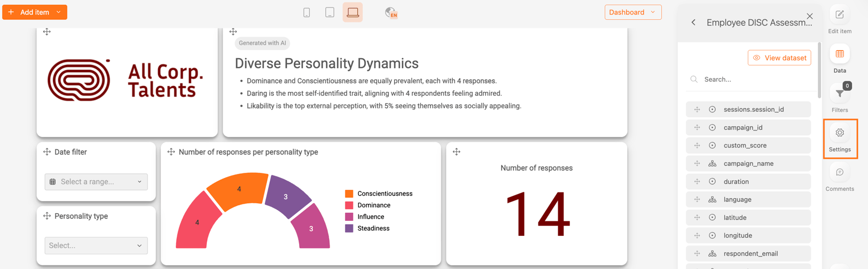
Task: Select the latitude field
Action: (x=748, y=218)
